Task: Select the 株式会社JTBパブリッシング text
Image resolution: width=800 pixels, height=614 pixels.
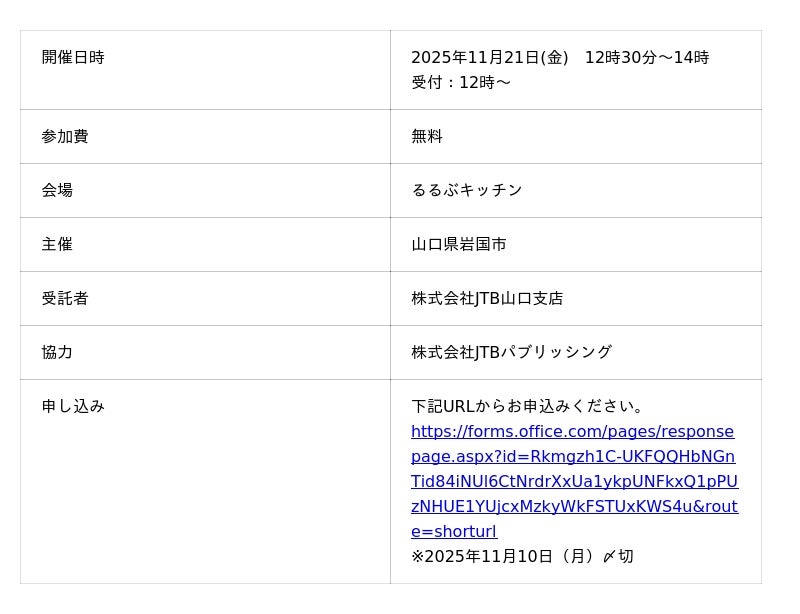Action: [511, 352]
